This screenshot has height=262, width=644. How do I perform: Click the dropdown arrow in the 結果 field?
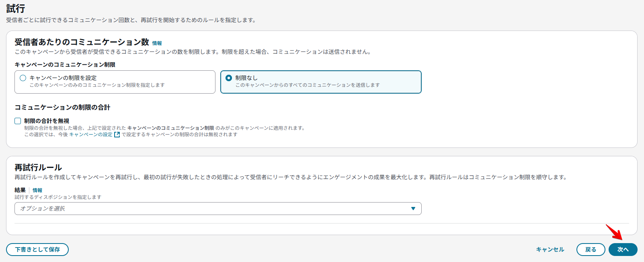tap(413, 209)
